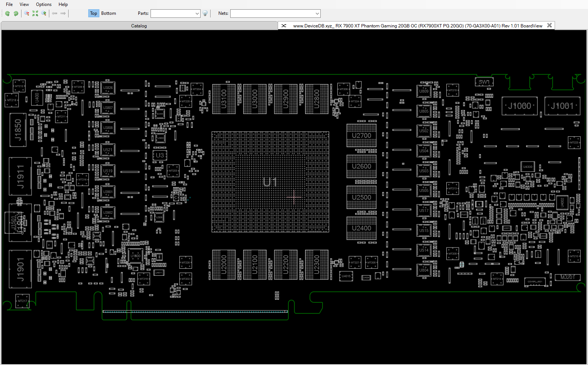
Task: Switch to the Catalog tab
Action: pos(139,26)
